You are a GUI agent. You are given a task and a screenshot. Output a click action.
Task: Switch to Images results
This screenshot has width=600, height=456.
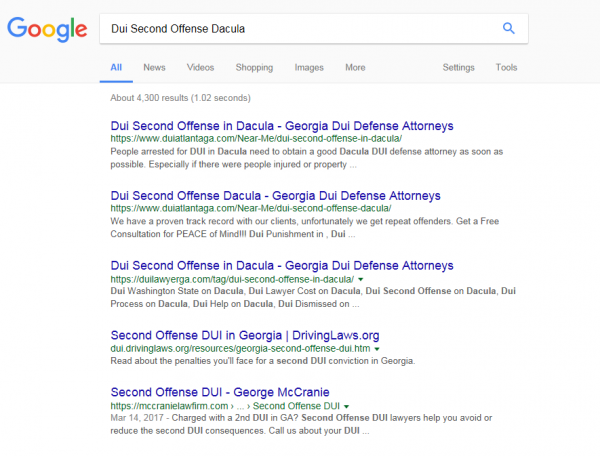pos(309,67)
